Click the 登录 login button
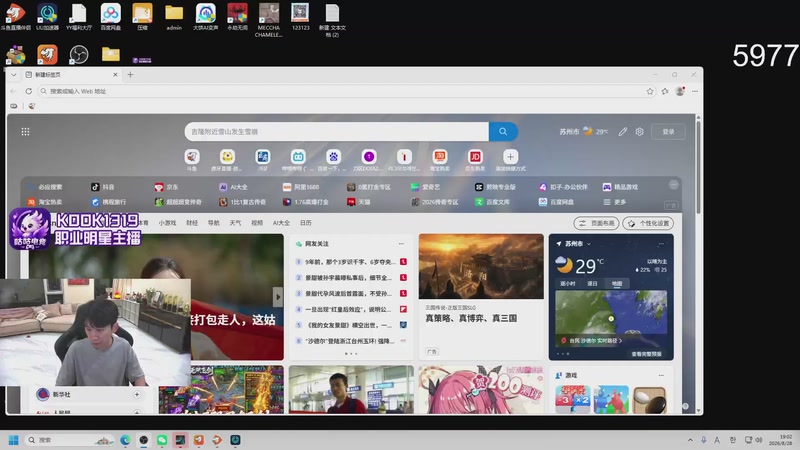The image size is (800, 450). 668,132
